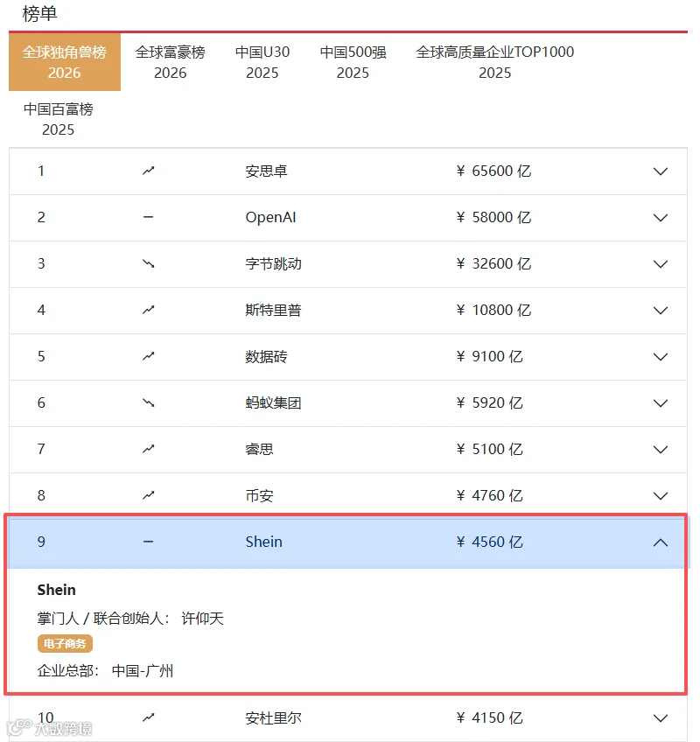Click the bold Shein detail heading
This screenshot has width=700, height=742.
point(56,590)
